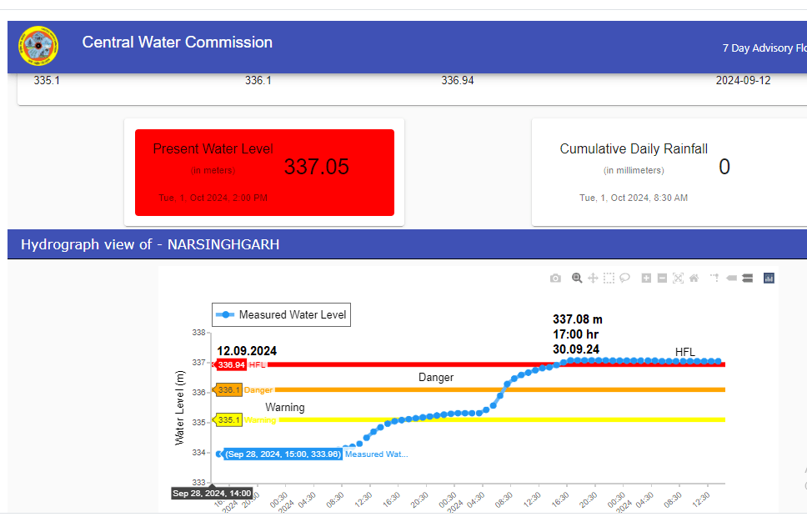
Task: Zoom in on the hydrograph
Action: point(646,279)
